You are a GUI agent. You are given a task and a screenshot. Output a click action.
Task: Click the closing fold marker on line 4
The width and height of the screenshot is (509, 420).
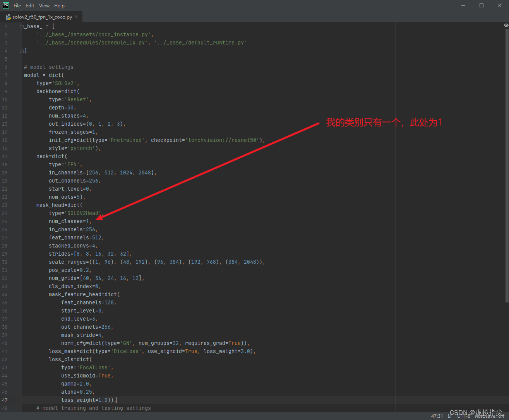(x=22, y=51)
